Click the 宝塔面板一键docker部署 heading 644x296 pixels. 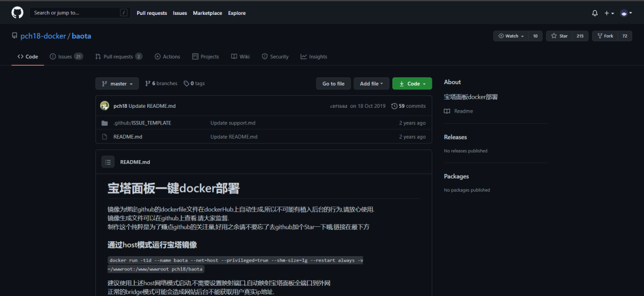tap(174, 189)
